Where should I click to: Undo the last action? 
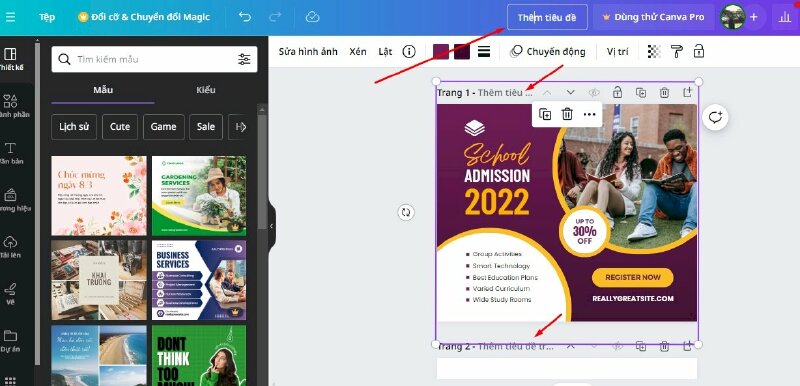tap(245, 17)
